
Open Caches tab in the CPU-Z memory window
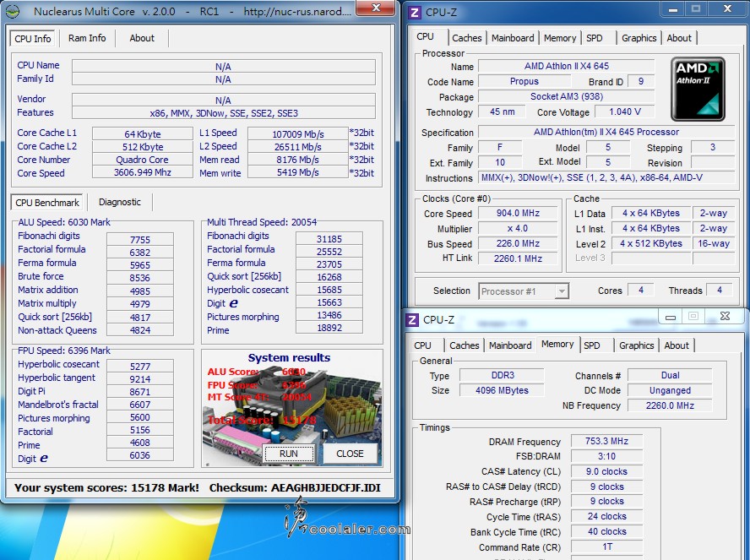[x=464, y=345]
